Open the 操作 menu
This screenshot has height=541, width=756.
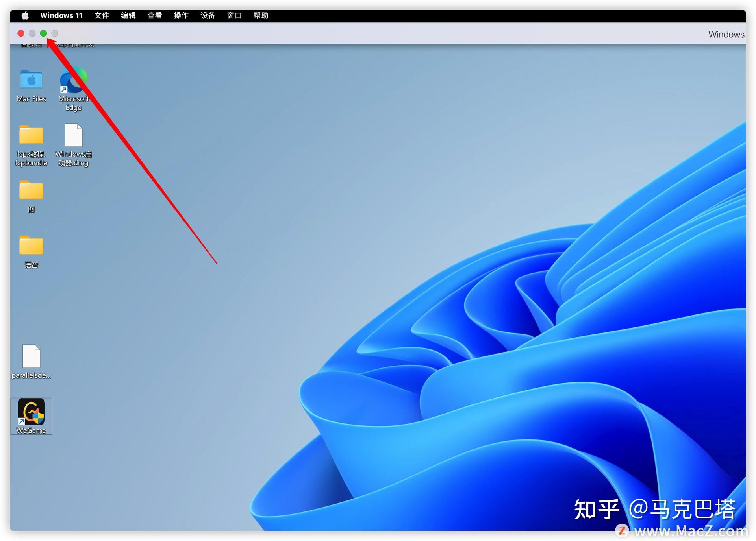point(181,15)
